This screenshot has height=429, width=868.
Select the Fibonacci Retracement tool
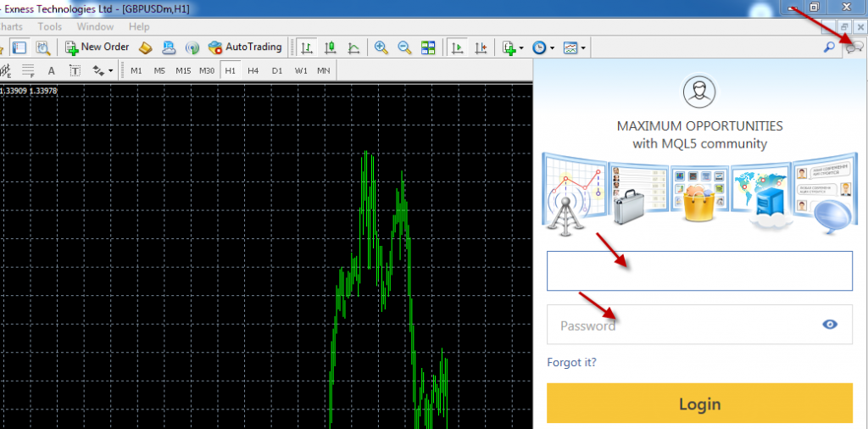[x=28, y=71]
